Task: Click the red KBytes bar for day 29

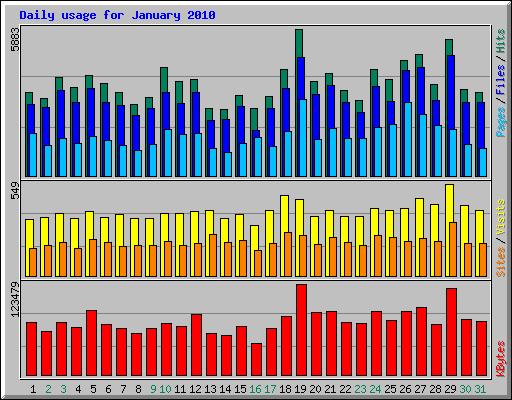Action: point(451,332)
